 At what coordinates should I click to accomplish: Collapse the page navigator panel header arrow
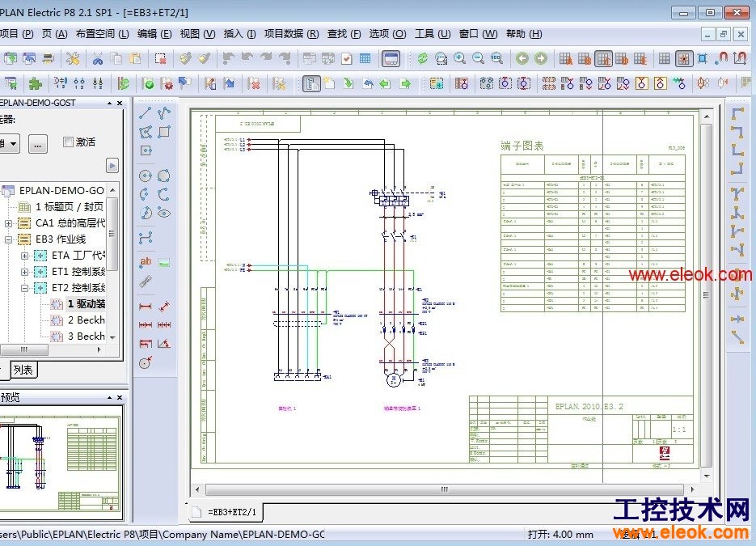point(109,104)
